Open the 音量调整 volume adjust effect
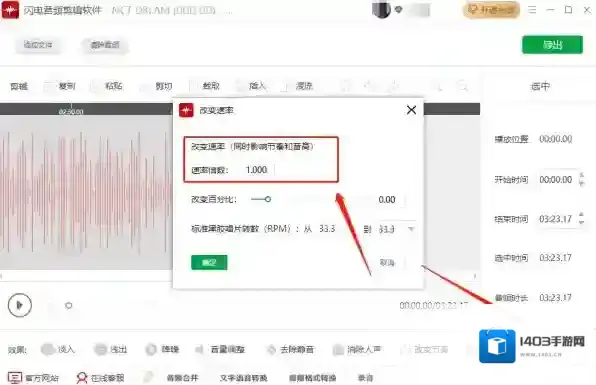This screenshot has height=385, width=596. [220, 349]
